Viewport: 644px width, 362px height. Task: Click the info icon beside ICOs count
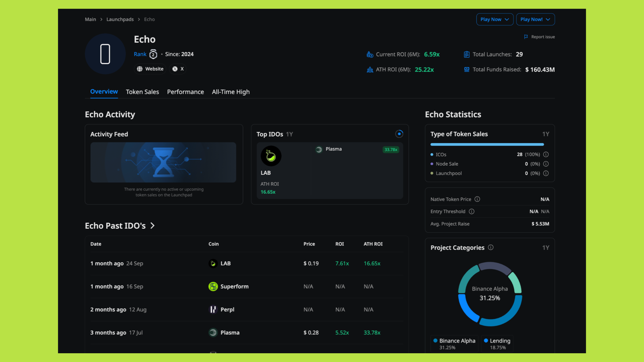tap(546, 154)
